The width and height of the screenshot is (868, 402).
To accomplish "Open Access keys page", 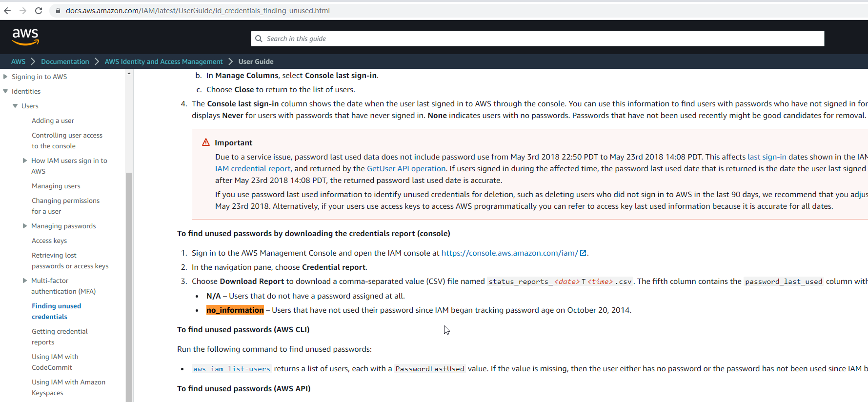I will (49, 241).
